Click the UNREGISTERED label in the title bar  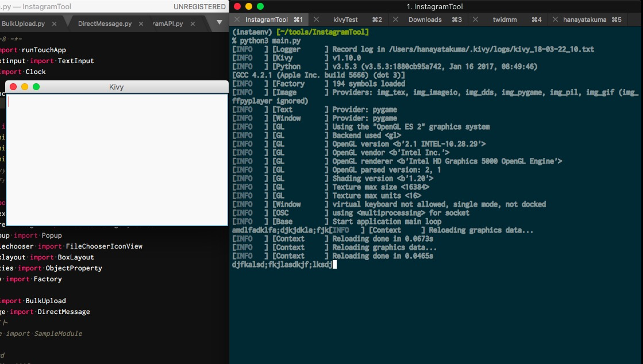[x=200, y=6]
